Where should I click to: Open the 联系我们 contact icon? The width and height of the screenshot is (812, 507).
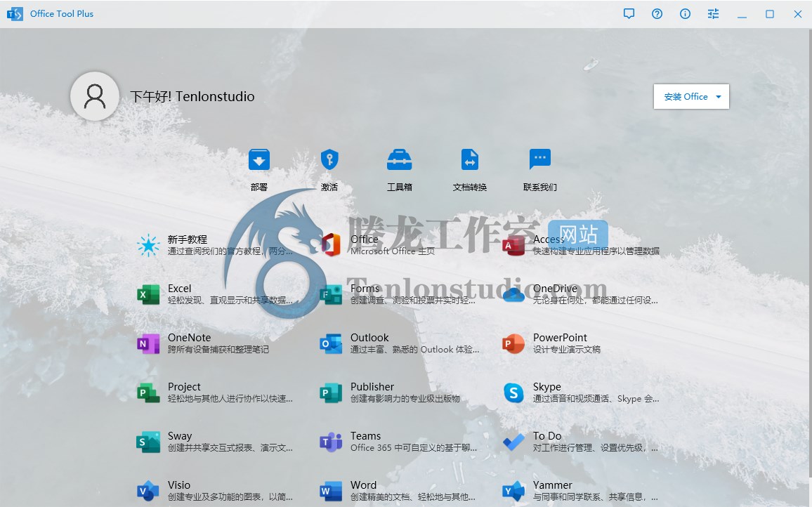(540, 159)
